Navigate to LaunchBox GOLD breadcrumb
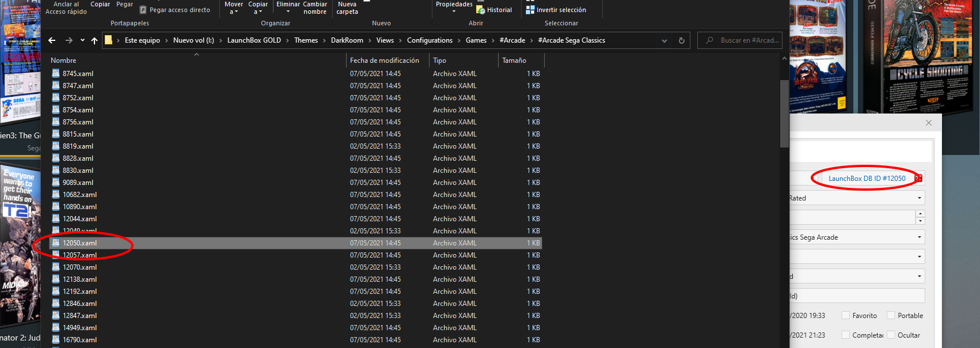980x348 pixels. [254, 40]
